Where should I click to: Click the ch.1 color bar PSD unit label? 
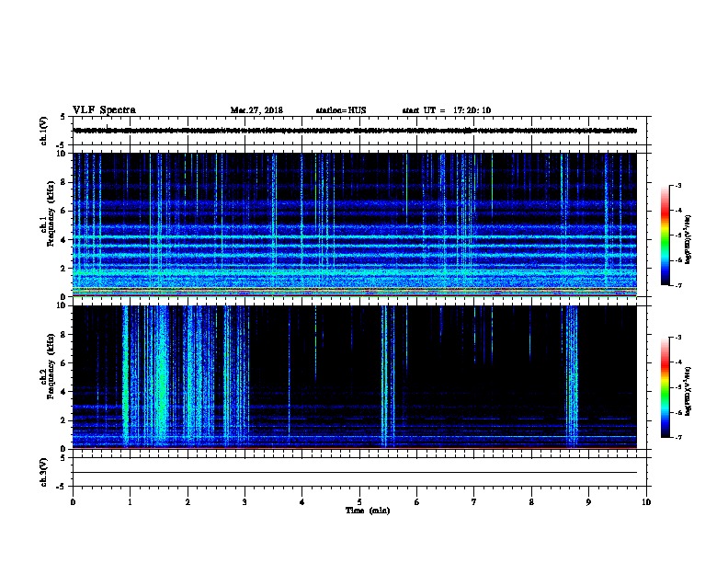pos(688,240)
